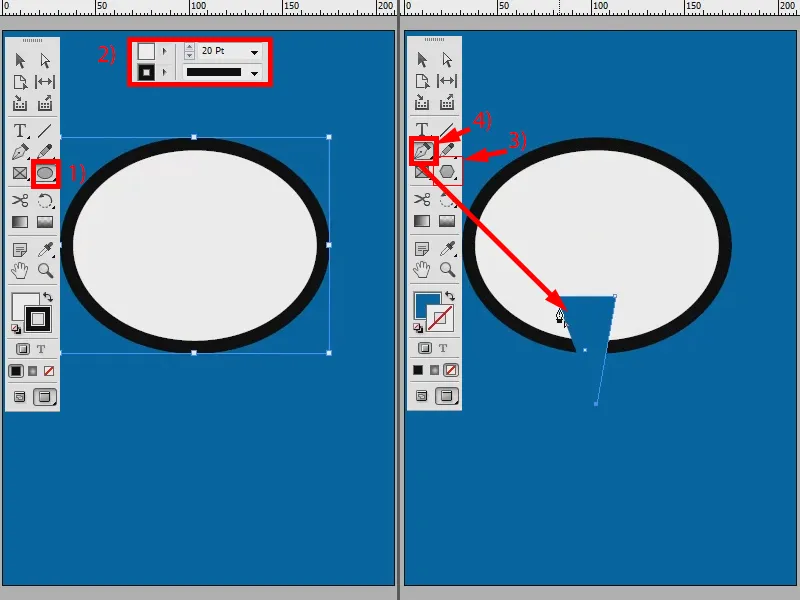The height and width of the screenshot is (600, 800).
Task: Open the stroke style dropdown
Action: 254,74
